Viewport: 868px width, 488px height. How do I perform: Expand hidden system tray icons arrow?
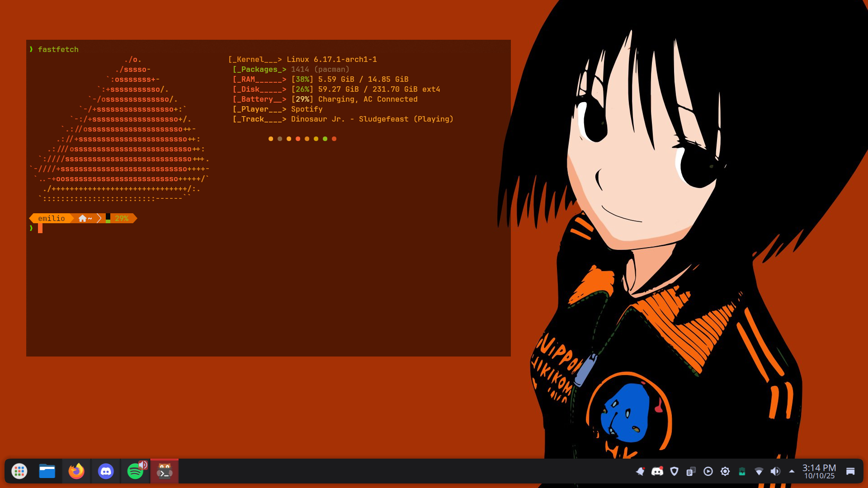pos(792,471)
